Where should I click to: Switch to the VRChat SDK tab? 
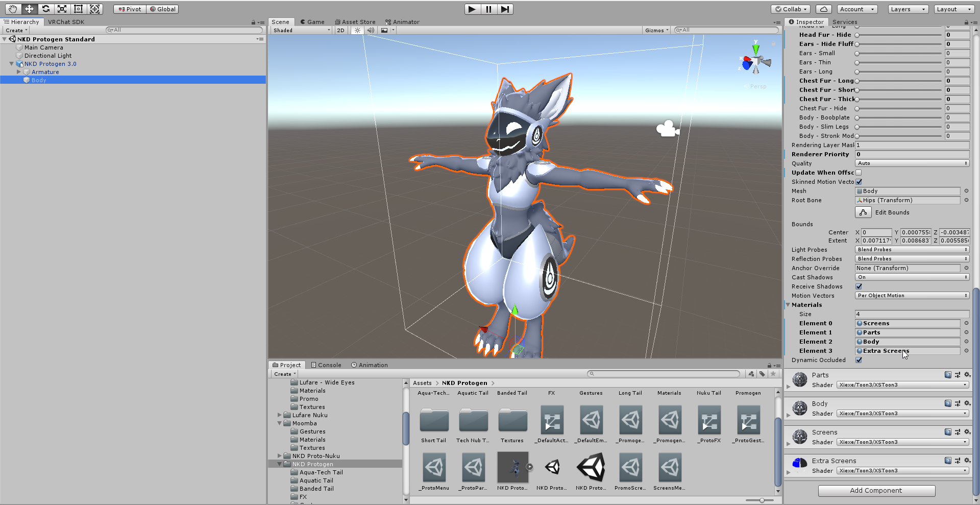[x=66, y=22]
